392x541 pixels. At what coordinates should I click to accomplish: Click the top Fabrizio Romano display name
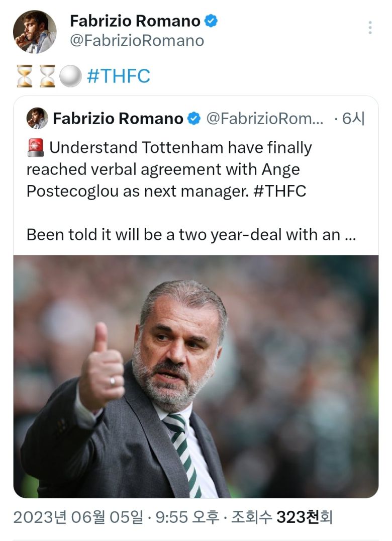[x=135, y=21]
